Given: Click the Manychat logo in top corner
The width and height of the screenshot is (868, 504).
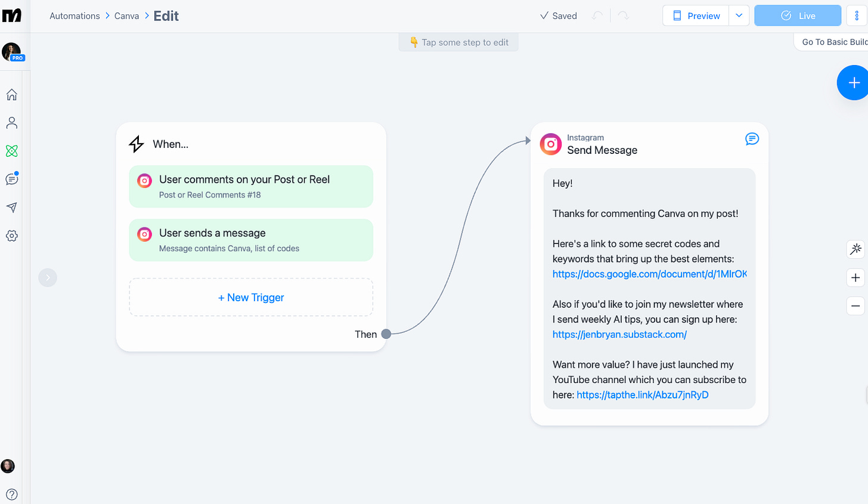Looking at the screenshot, I should click(11, 16).
